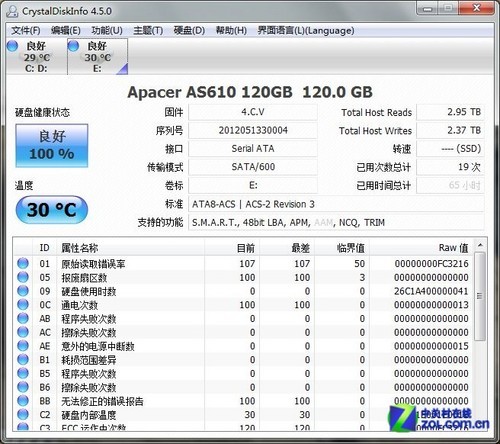Click the Raw 值 column header
Viewport: 500px width, 444px height.
click(x=422, y=248)
